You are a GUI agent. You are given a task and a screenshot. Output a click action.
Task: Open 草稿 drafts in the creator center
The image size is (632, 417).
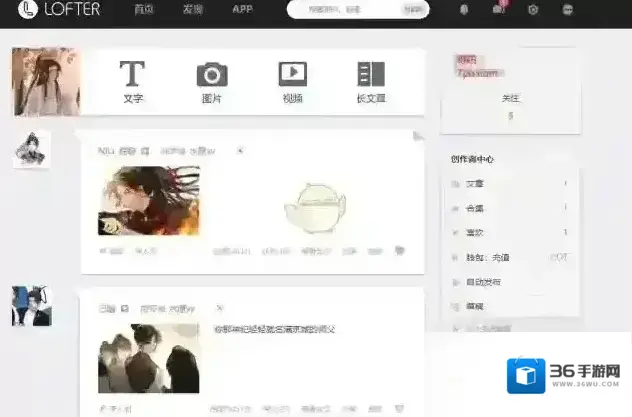tap(474, 307)
